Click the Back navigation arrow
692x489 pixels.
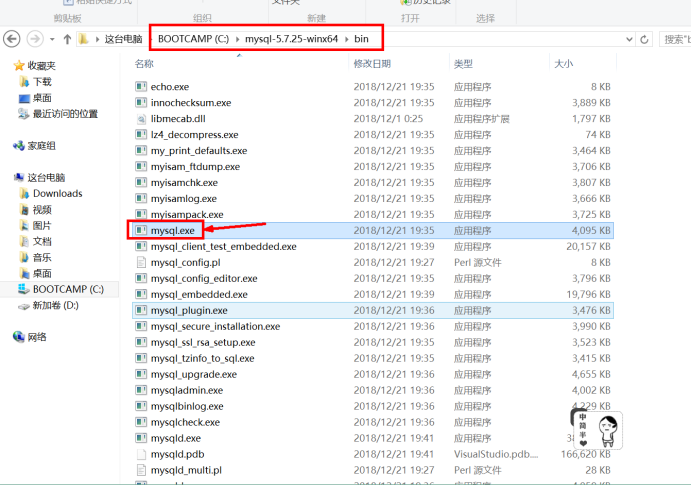click(x=12, y=39)
